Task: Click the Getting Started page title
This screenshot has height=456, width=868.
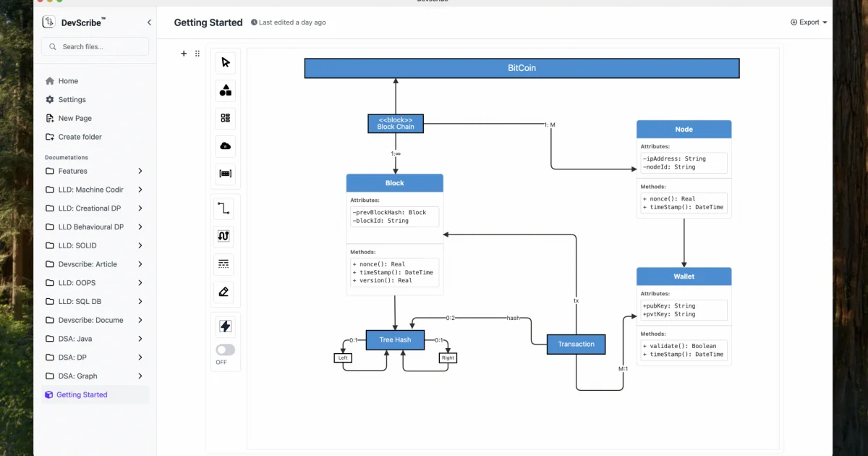Action: click(x=208, y=22)
